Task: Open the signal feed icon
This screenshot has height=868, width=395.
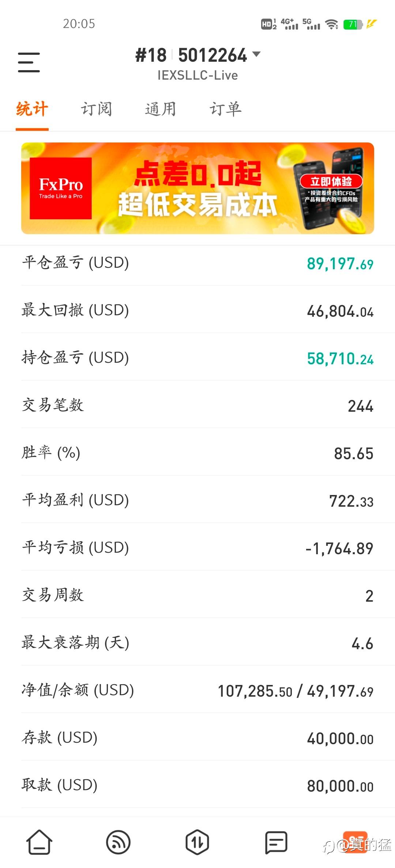Action: [118, 842]
